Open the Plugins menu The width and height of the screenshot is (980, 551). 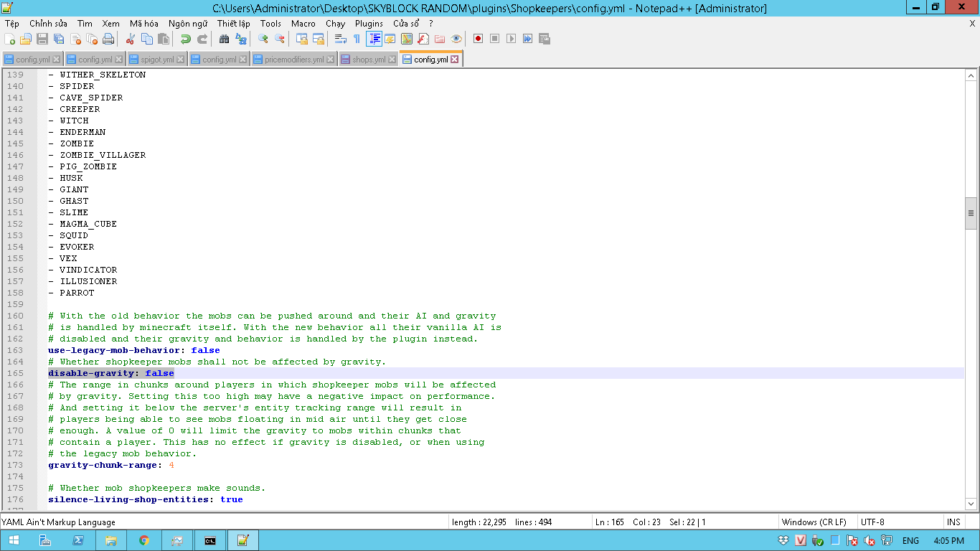click(369, 24)
